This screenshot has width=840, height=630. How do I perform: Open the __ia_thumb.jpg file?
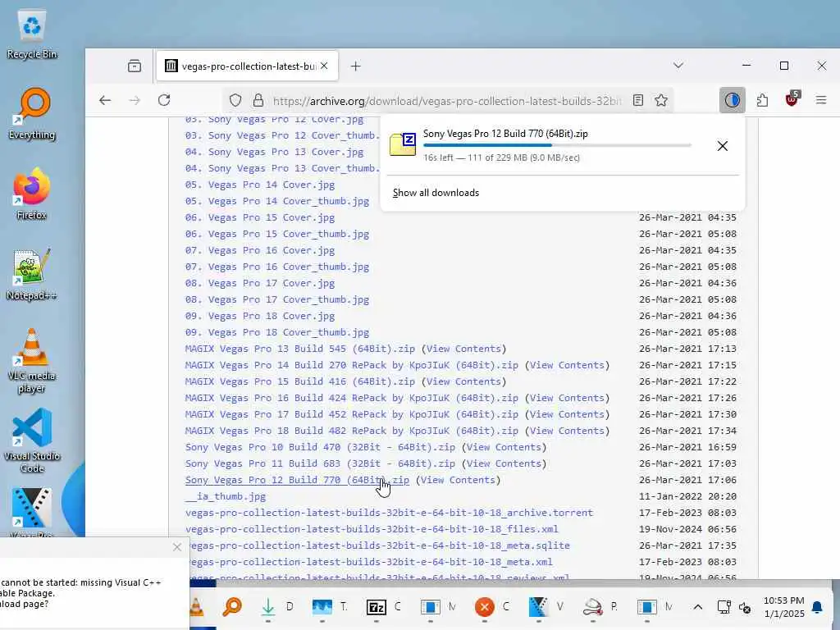225,496
